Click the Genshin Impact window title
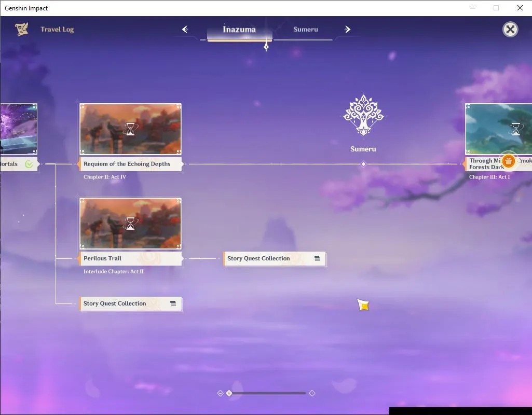The width and height of the screenshot is (532, 415). coord(26,8)
